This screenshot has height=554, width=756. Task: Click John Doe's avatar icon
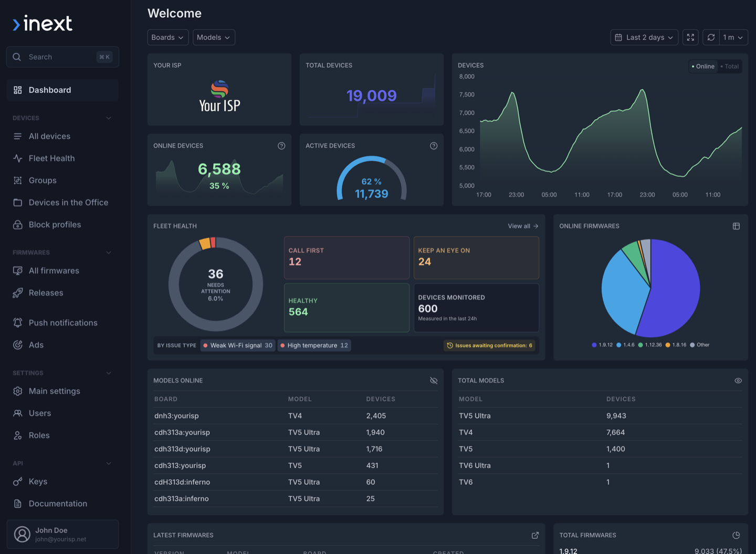pos(22,535)
